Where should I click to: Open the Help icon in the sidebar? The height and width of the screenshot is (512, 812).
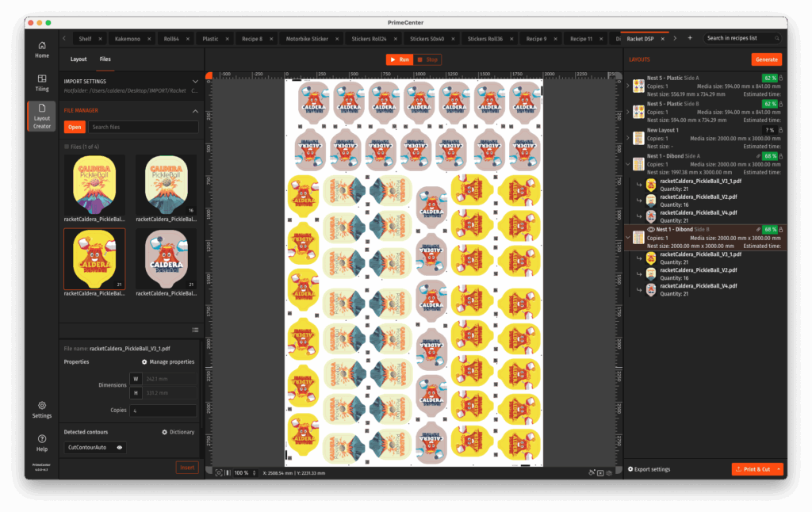[x=42, y=443]
